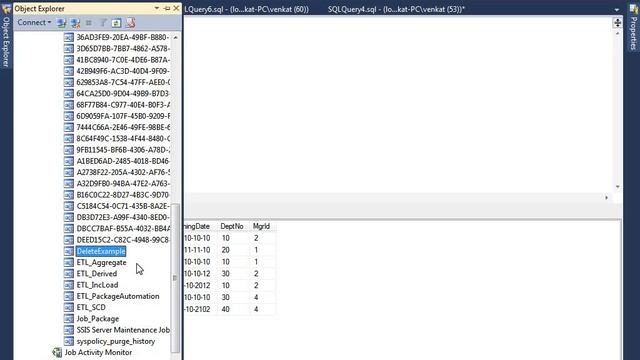Open the Object Explorer window position dropdown
The height and width of the screenshot is (360, 640).
(x=157, y=8)
